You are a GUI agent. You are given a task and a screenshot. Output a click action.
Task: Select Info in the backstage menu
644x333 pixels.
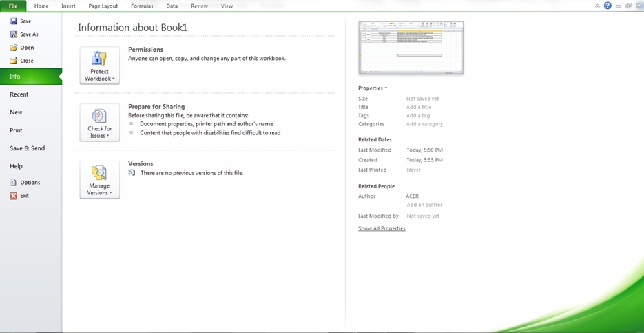(31, 77)
